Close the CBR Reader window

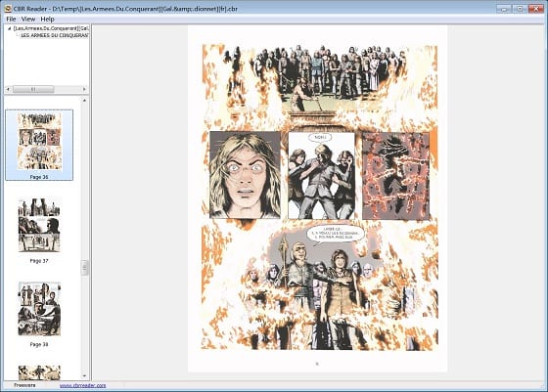click(x=536, y=9)
